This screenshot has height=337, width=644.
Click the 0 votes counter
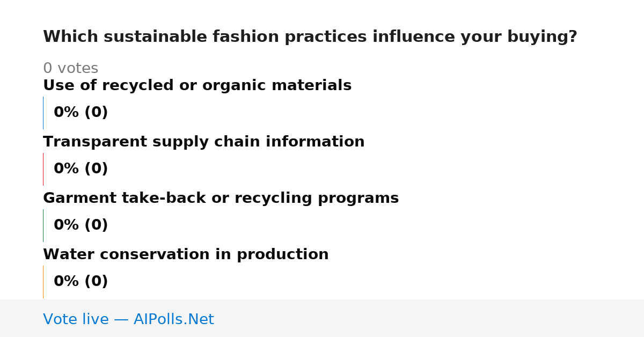pos(70,68)
